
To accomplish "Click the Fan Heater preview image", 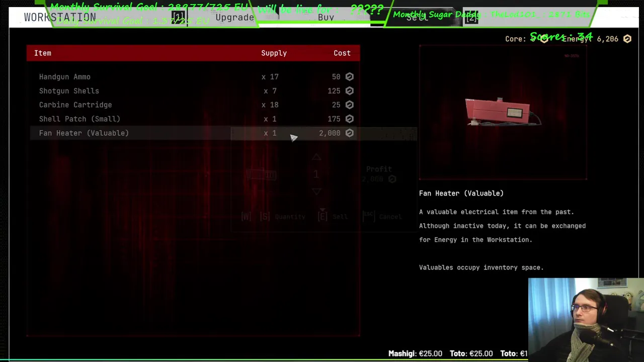I will 503,112.
